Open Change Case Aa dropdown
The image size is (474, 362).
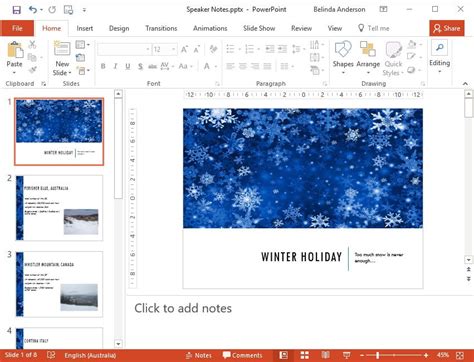[x=185, y=66]
